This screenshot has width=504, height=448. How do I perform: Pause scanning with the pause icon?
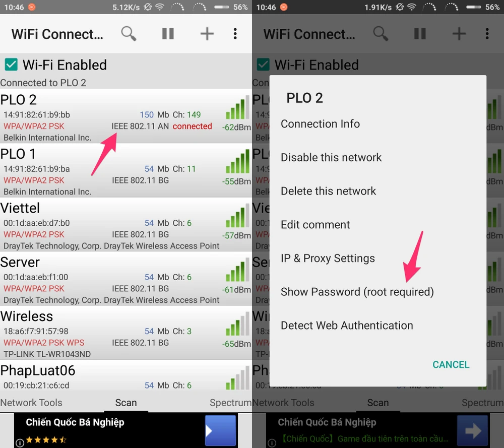(168, 33)
